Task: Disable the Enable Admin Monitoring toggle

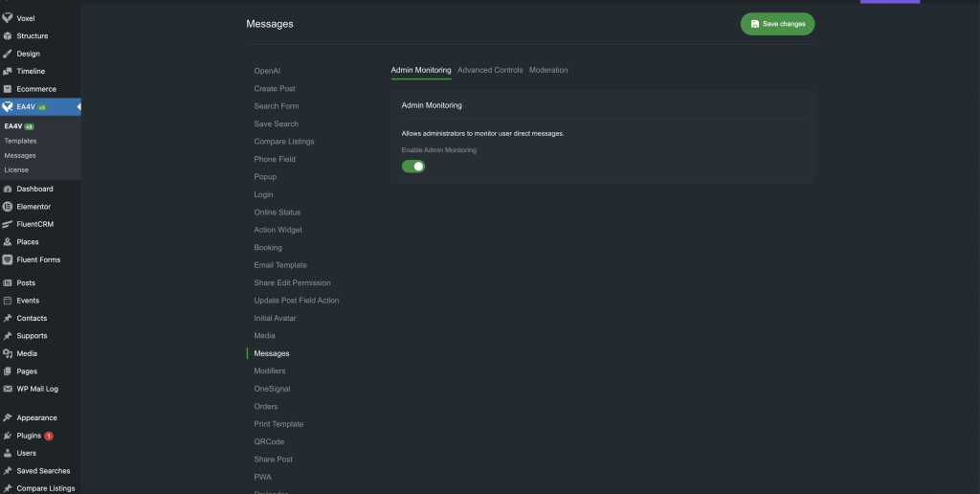Action: point(412,167)
